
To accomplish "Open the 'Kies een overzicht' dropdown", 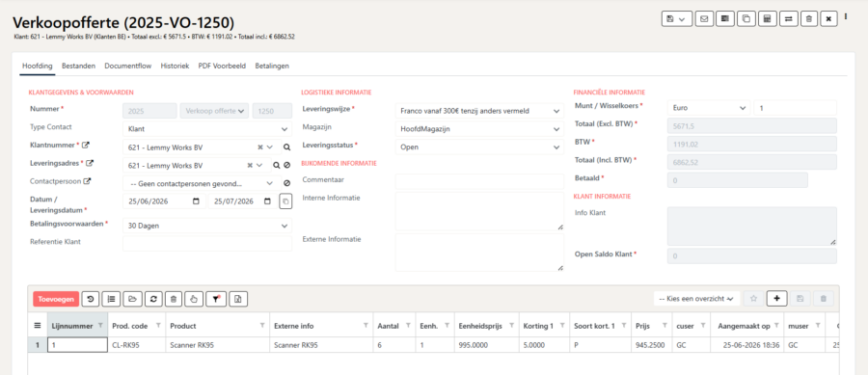I will (x=696, y=299).
